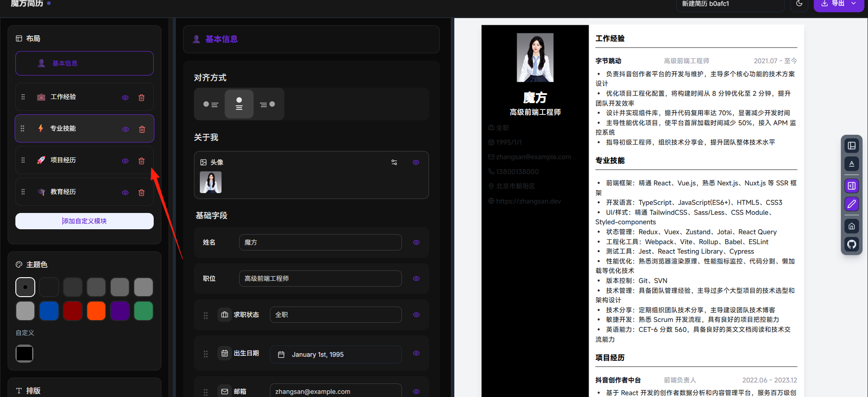Viewport: 868px width, 397px height.
Task: Click the layout panel icon in floating toolbar
Action: 852,146
